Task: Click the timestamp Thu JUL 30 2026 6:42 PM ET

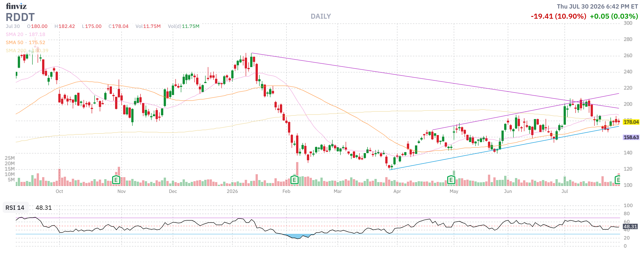Action: [597, 7]
